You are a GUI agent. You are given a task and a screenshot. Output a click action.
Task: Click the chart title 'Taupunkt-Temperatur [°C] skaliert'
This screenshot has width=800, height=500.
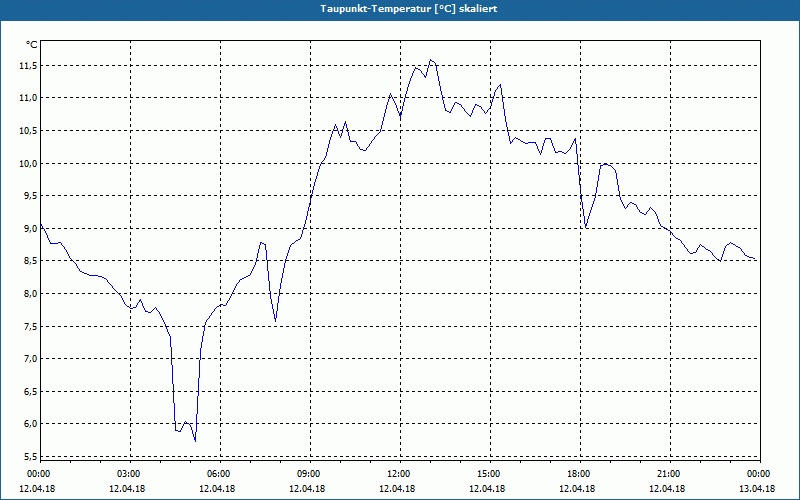pos(409,9)
